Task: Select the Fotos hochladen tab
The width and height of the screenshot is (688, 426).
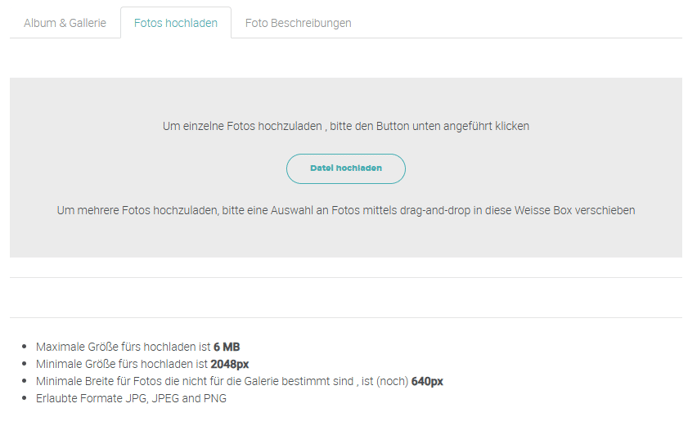Action: pyautogui.click(x=176, y=23)
